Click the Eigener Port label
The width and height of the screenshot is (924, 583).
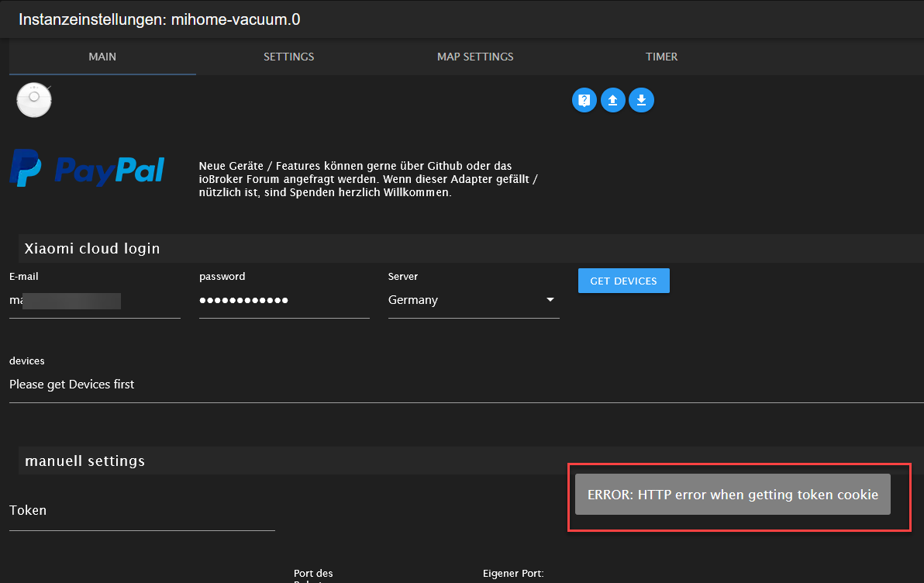[x=512, y=574]
